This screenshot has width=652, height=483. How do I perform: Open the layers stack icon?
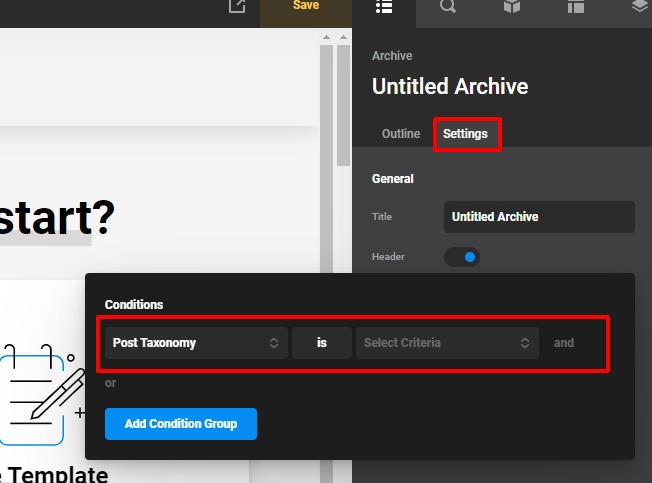click(x=640, y=7)
